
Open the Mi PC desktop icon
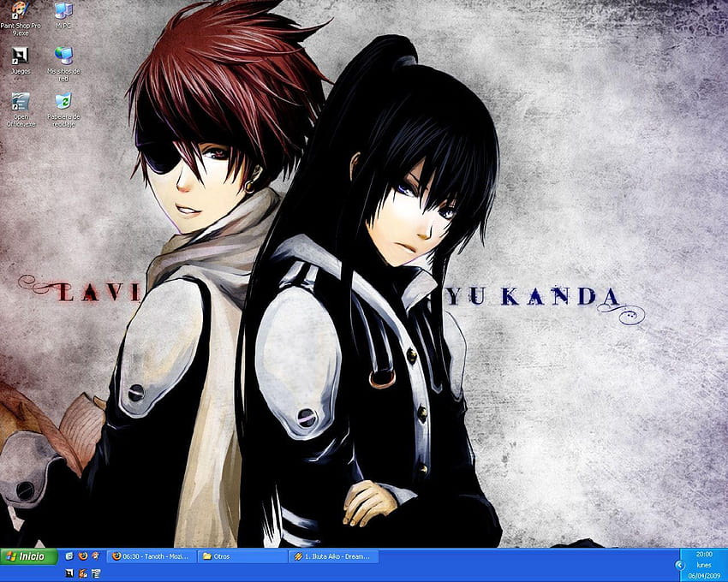click(x=63, y=15)
